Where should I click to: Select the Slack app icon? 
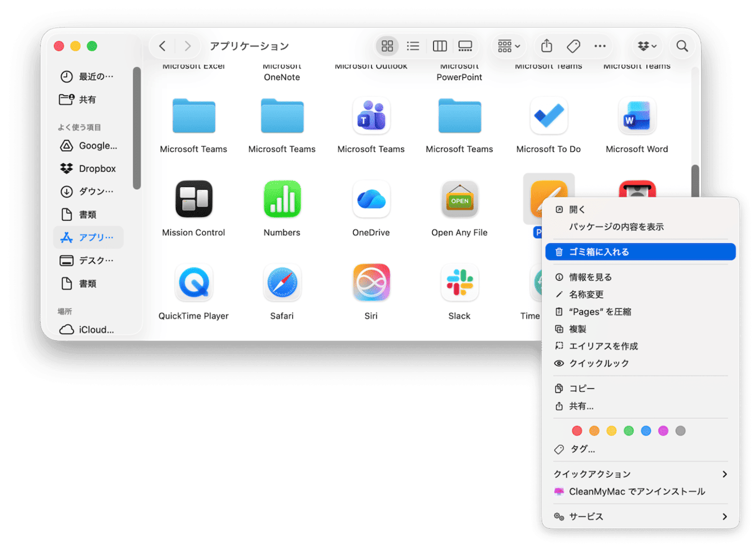click(x=459, y=282)
